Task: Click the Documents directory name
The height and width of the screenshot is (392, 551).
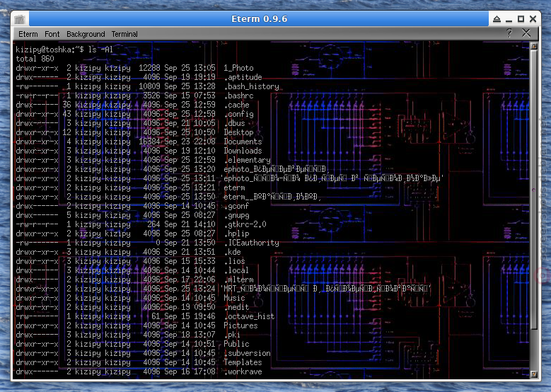Action: pos(243,142)
